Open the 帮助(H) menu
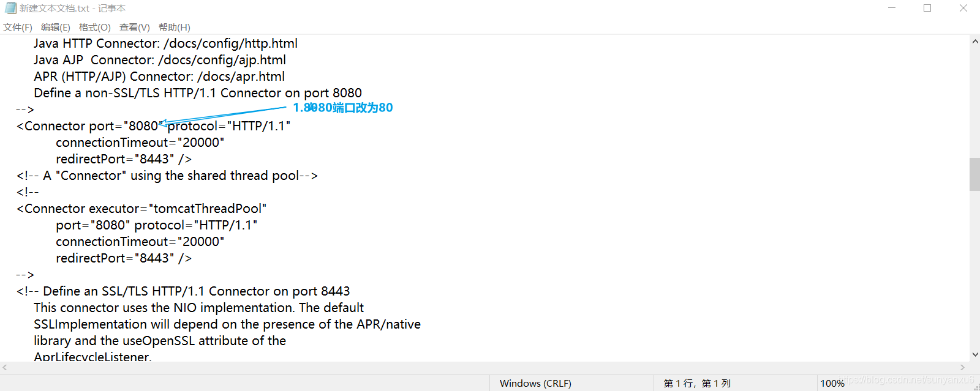980x391 pixels. coord(174,28)
